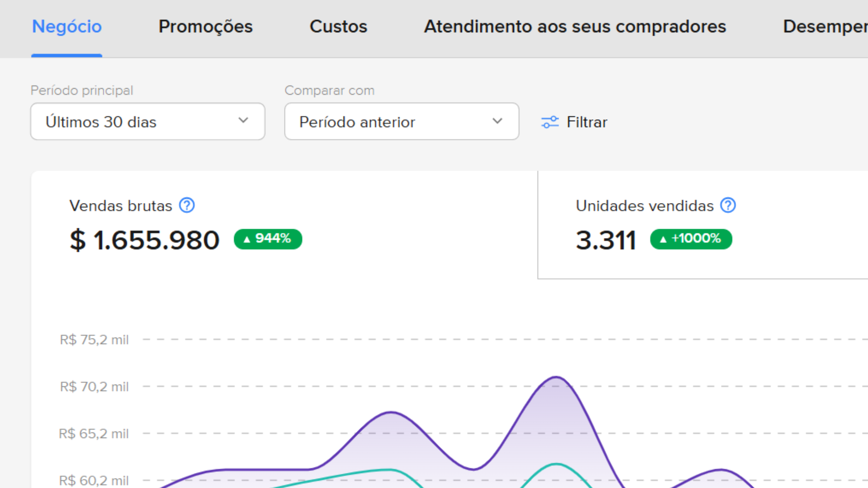Open Atendimento aos seus compradores tab
This screenshot has height=488, width=868.
(x=575, y=27)
